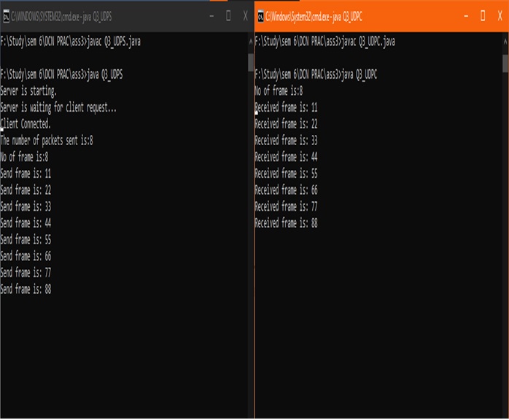Image resolution: width=509 pixels, height=420 pixels.
Task: Click the 'Received frame is: 77' line
Action: click(287, 207)
